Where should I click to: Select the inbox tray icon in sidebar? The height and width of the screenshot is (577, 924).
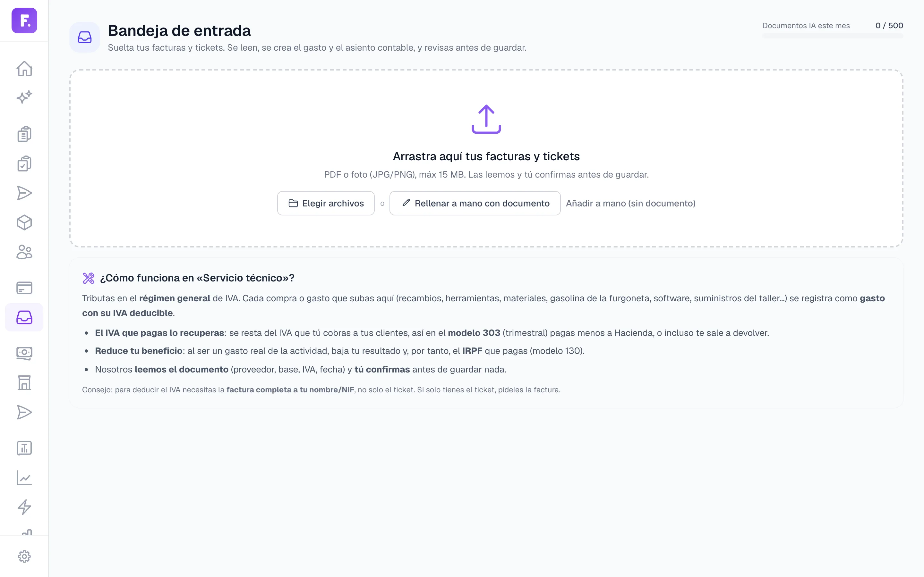coord(24,317)
